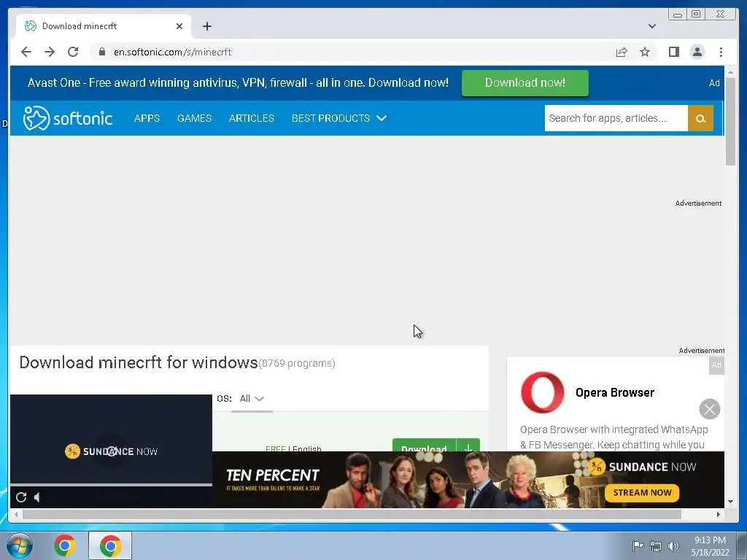Click the scroll right arrow
This screenshot has height=560, width=747.
(719, 514)
